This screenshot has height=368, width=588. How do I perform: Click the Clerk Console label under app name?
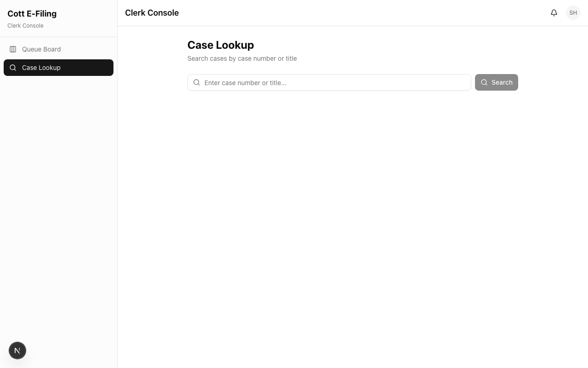(x=25, y=25)
